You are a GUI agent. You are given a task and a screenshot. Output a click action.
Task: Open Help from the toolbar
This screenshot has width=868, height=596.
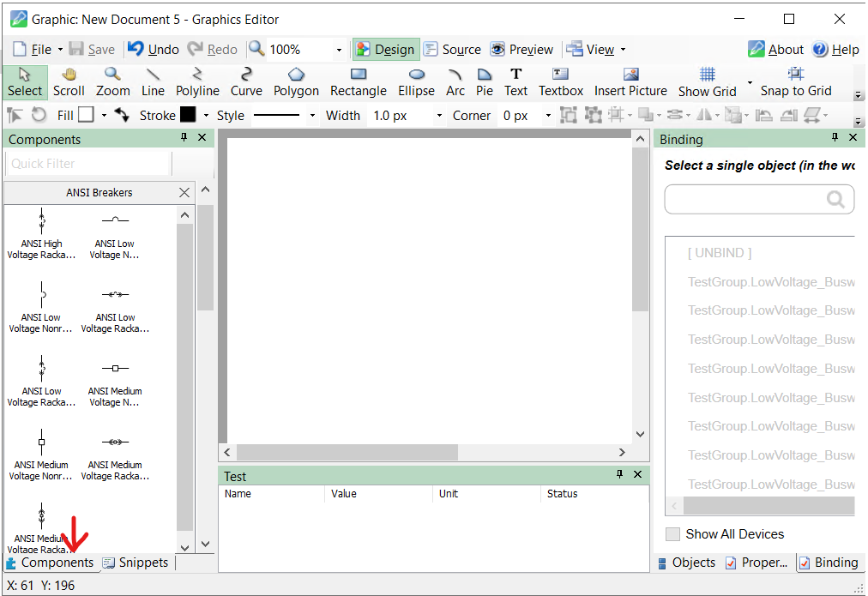(836, 49)
